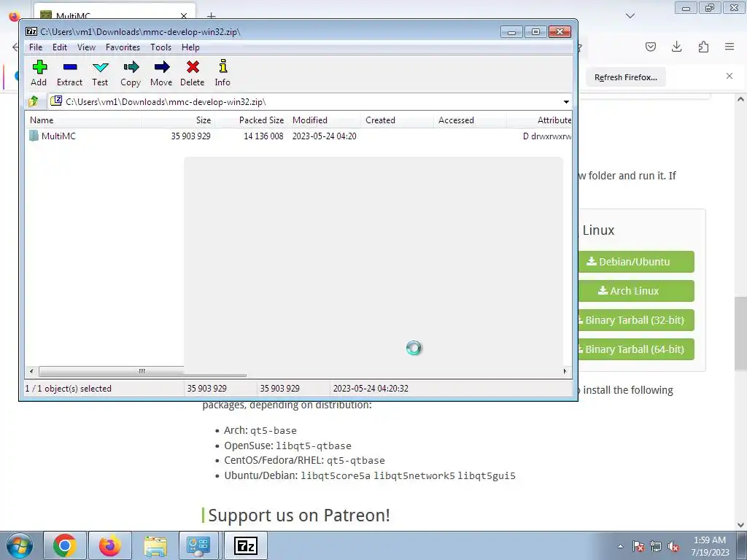Screen dimensions: 747x560
Task: Open Windows Explorer from the taskbar
Action: (155, 545)
